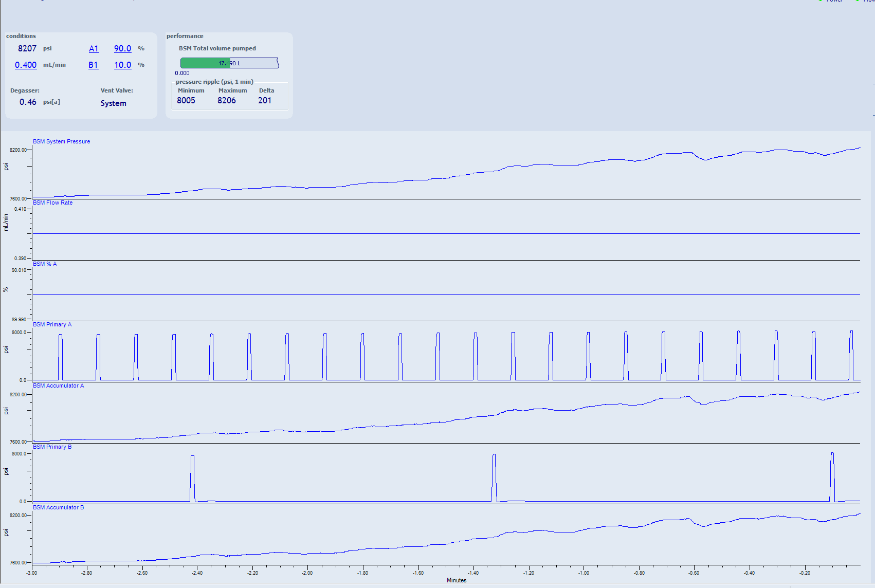Click the BSM Accumulator A plot label
The width and height of the screenshot is (875, 588).
coord(58,385)
